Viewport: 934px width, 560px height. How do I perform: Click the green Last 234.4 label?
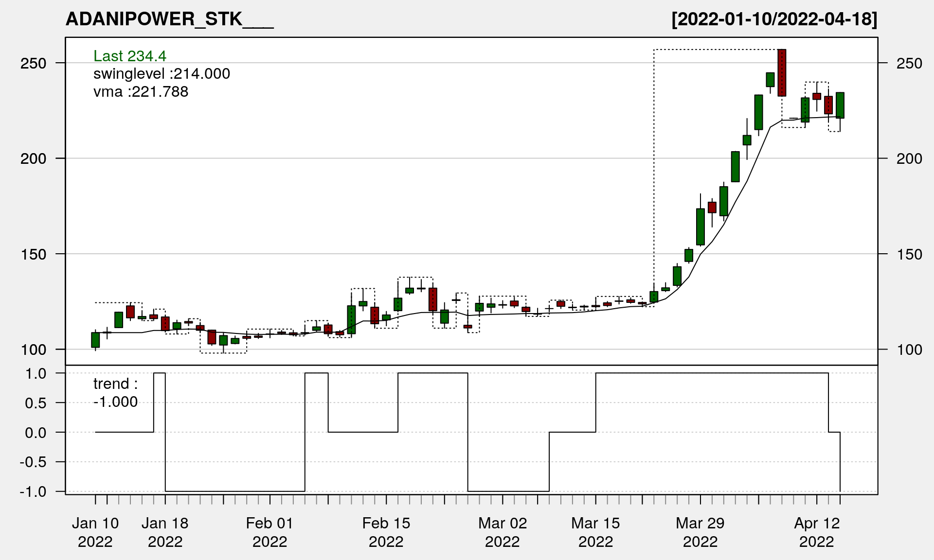pyautogui.click(x=130, y=56)
